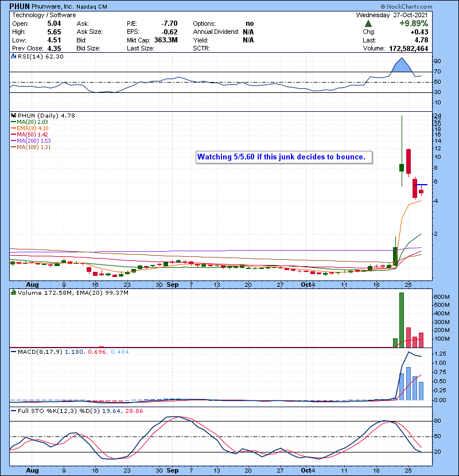The height and width of the screenshot is (476, 459).
Task: Click the Sep label on the price chart axis
Action: tap(173, 285)
